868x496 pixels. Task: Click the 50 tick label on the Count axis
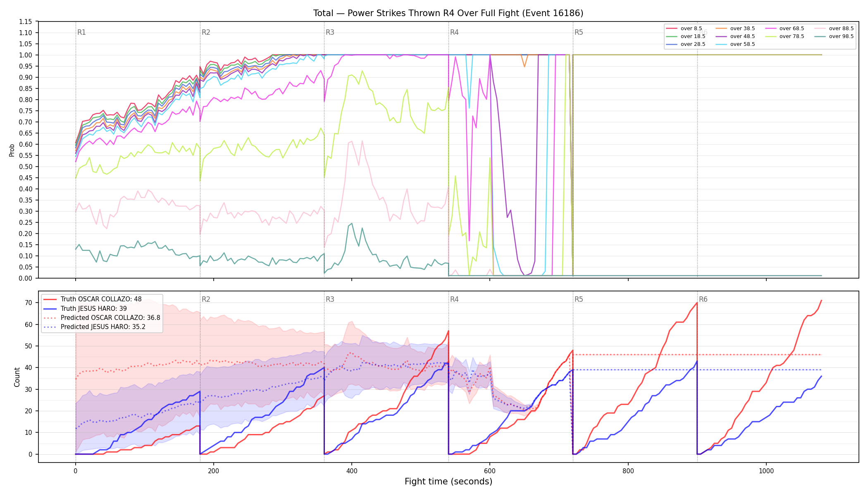tap(29, 346)
